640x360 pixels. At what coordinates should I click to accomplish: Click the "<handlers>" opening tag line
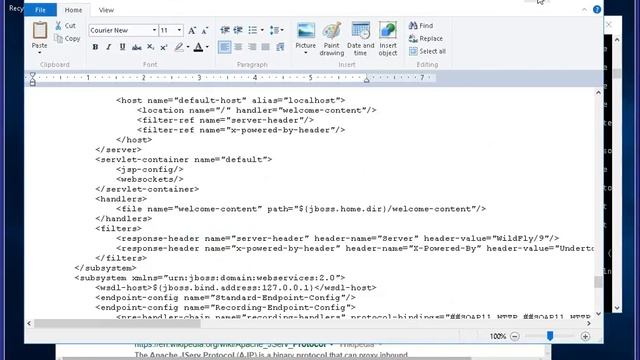point(121,199)
